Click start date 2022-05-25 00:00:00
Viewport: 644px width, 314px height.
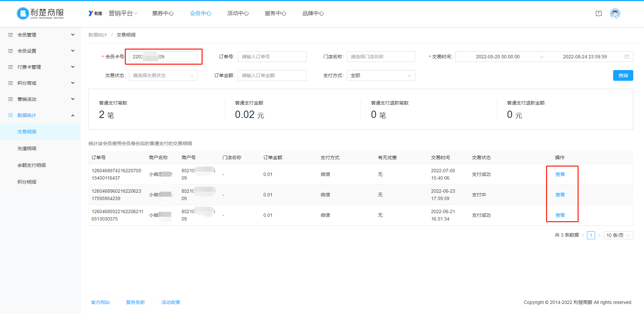tap(498, 57)
